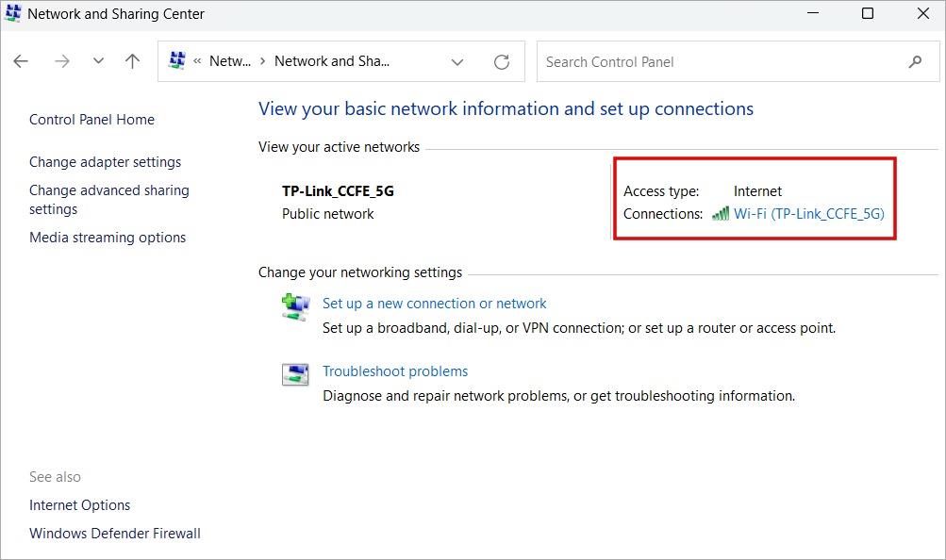Expand the breadcrumb arrow after 'Netw...'
Viewport: 946px width, 560px height.
pyautogui.click(x=262, y=61)
